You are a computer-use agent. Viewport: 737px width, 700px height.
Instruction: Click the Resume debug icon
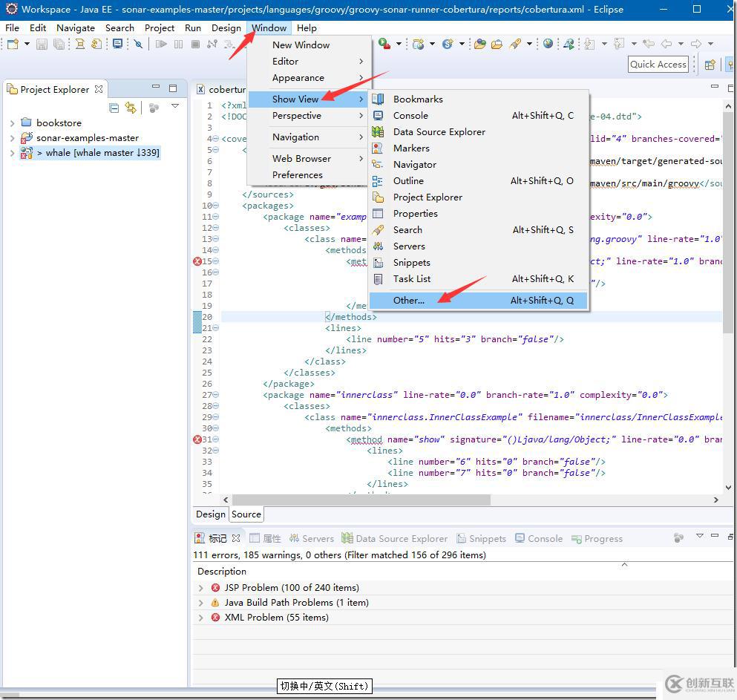pos(161,45)
